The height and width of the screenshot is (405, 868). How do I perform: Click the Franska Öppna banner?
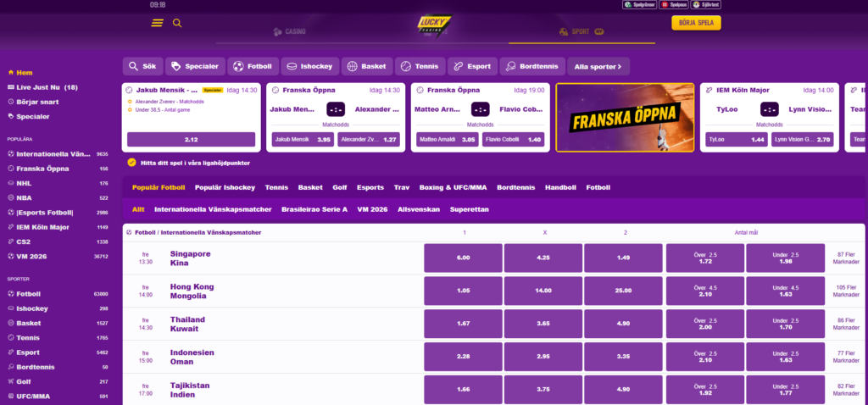click(625, 117)
